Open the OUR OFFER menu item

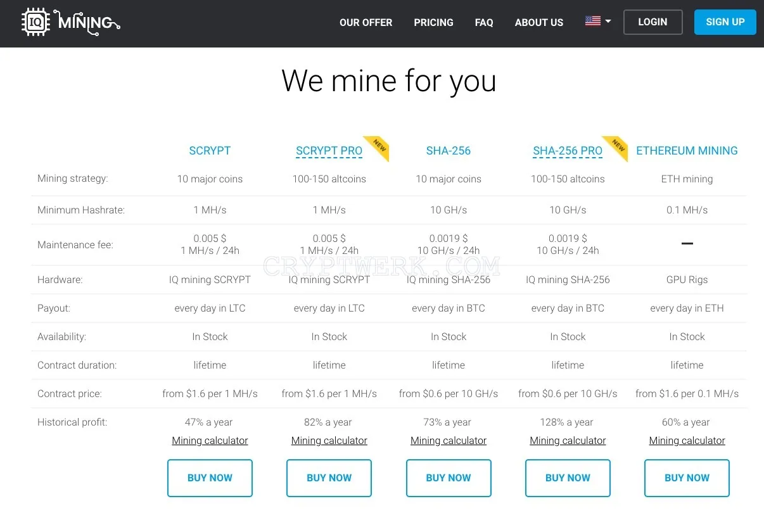click(366, 22)
